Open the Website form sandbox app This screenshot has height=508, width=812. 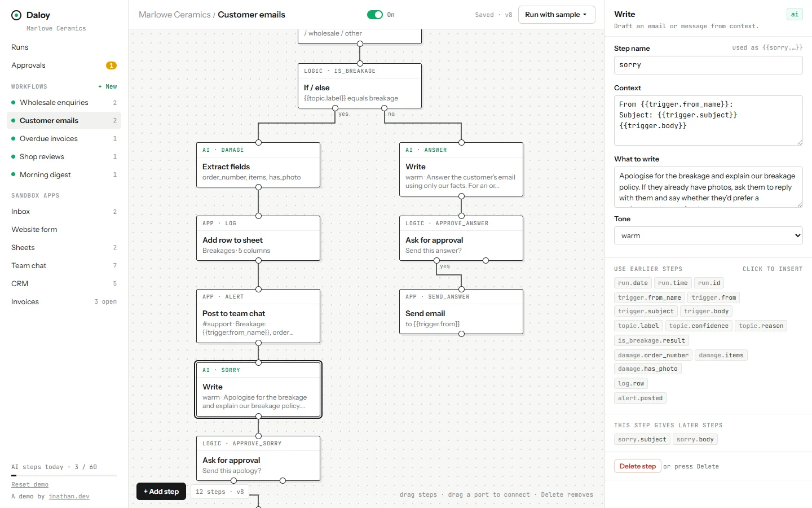(x=64, y=229)
